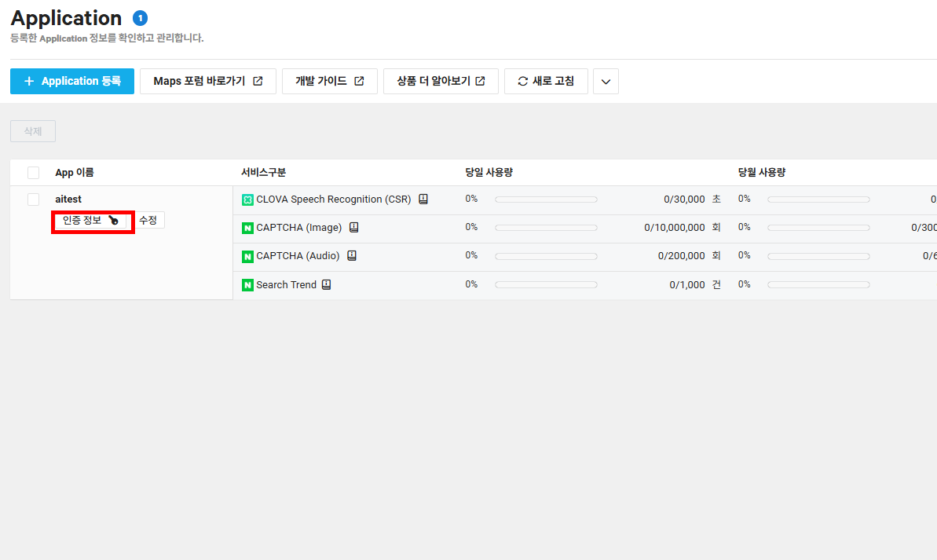Click the 0/30,000 usage value
Viewport: 937px width, 560px height.
point(684,199)
